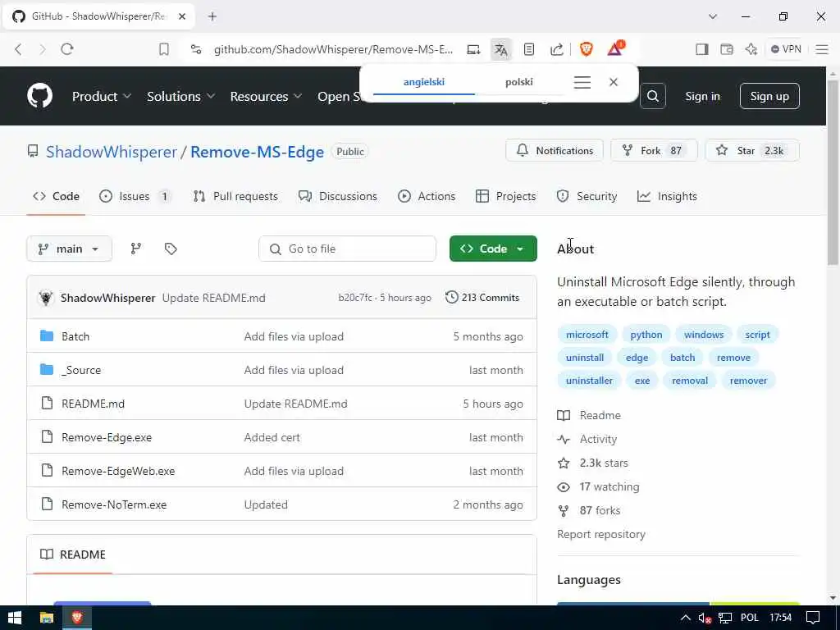This screenshot has width=840, height=630.
Task: Open File Explorer from the taskbar
Action: pyautogui.click(x=47, y=618)
